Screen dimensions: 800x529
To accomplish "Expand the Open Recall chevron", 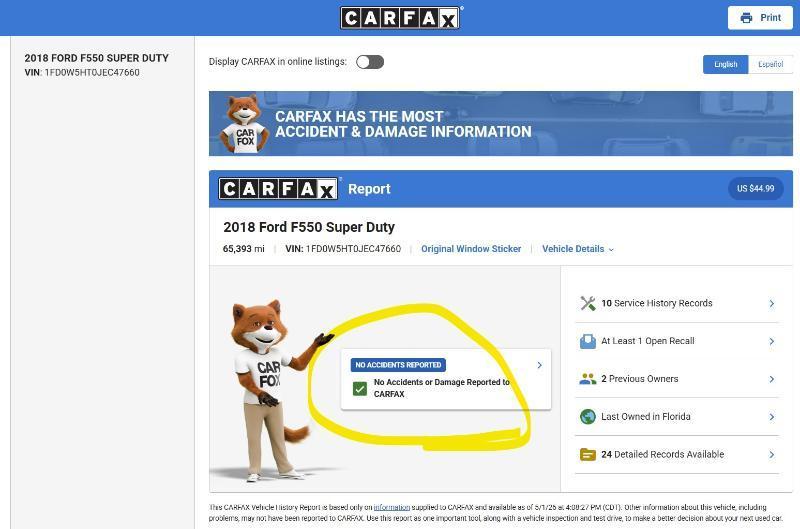I will [x=771, y=341].
